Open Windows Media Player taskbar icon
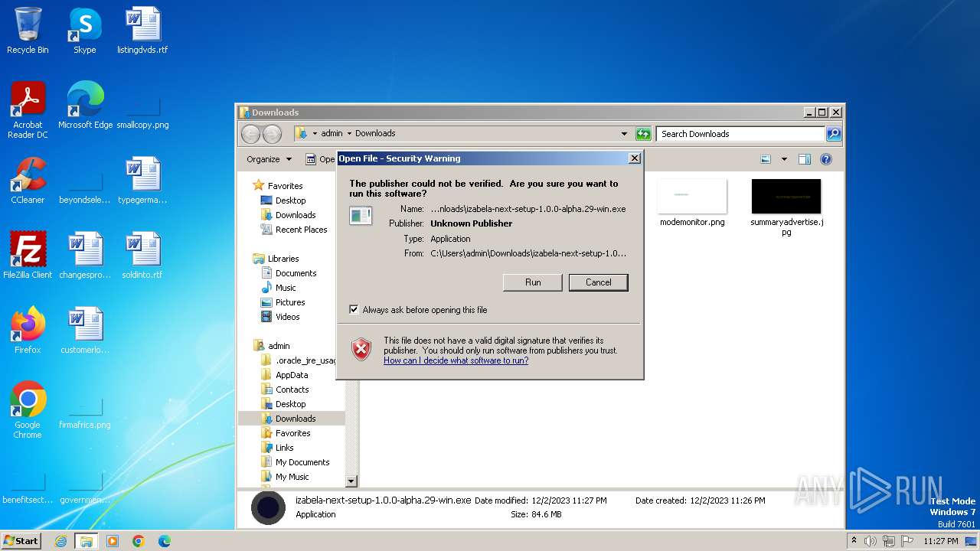 pos(113,541)
